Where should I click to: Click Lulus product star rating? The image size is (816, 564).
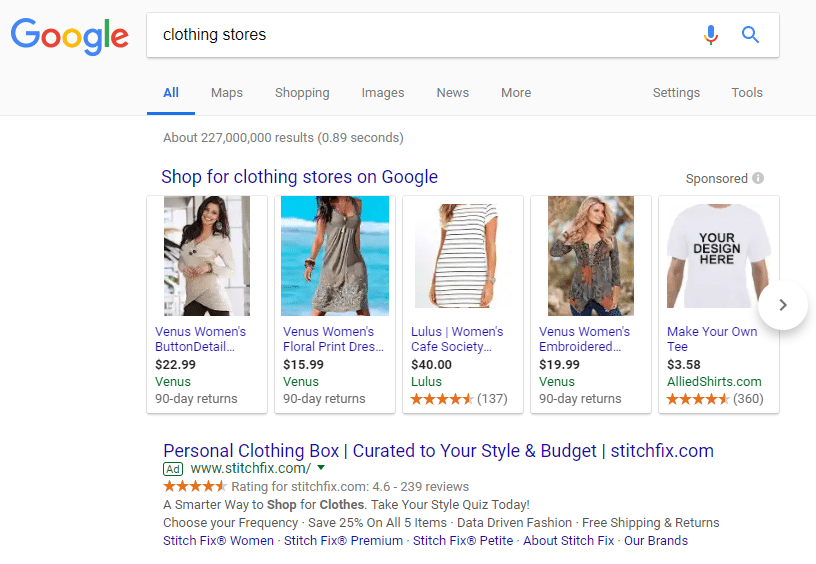click(442, 398)
